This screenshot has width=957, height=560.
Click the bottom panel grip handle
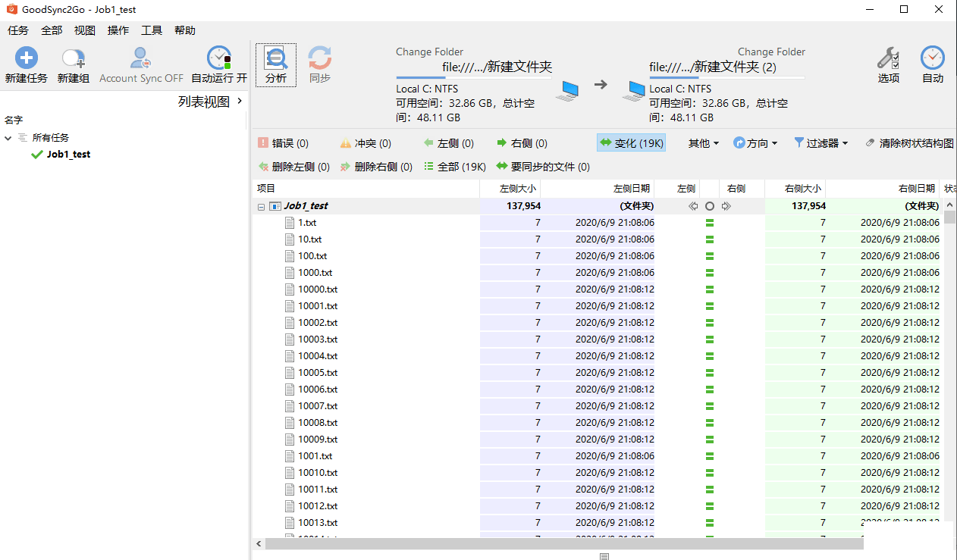coord(604,556)
